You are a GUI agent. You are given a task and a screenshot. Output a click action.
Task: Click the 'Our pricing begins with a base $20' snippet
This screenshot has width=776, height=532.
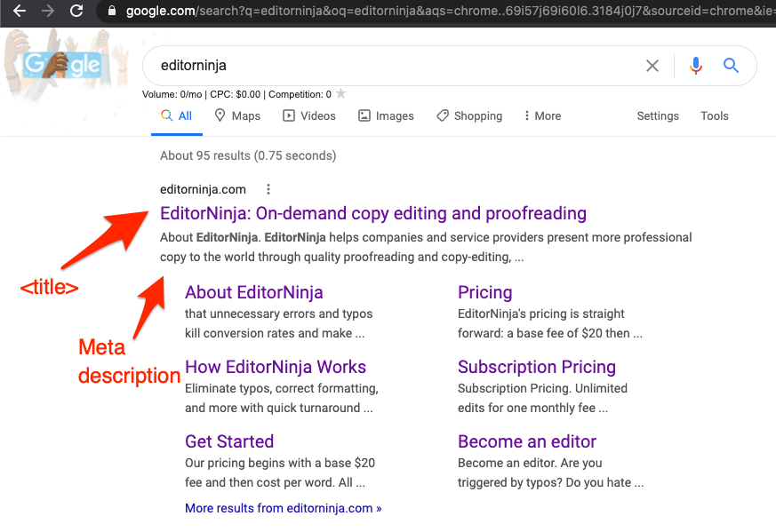(x=280, y=463)
